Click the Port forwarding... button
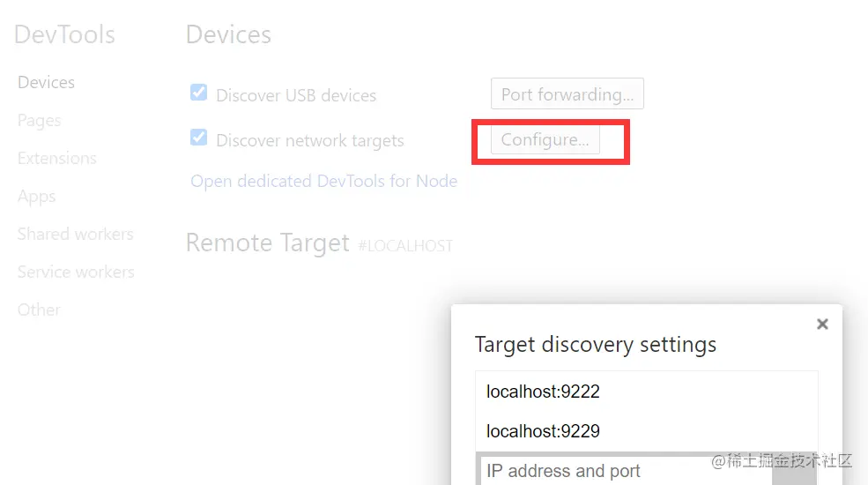 point(567,94)
